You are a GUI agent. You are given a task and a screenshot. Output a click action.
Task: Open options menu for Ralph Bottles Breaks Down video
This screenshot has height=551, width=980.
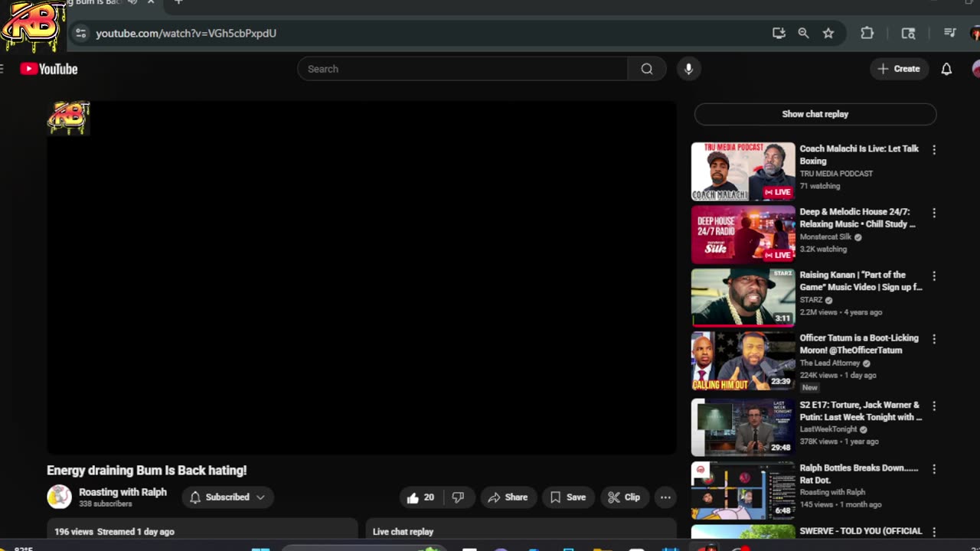(933, 469)
